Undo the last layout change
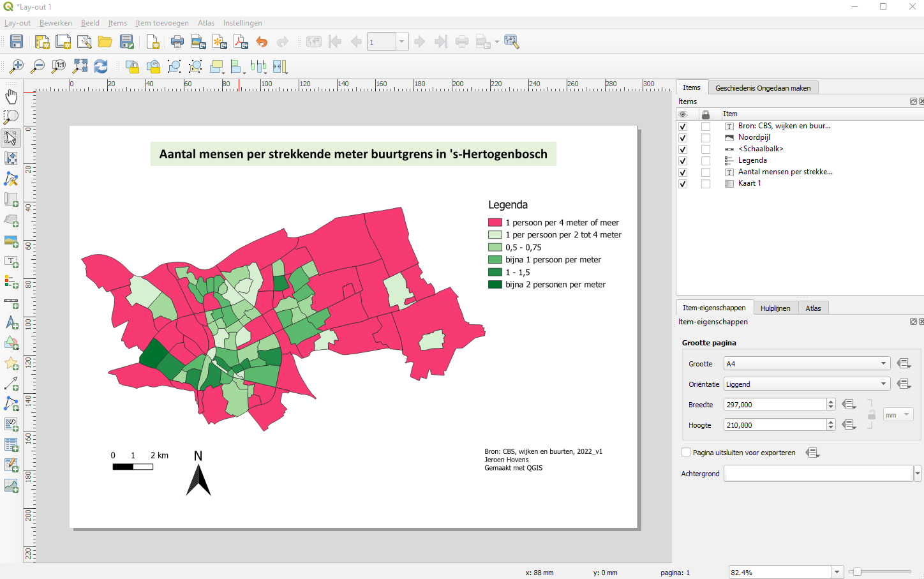This screenshot has width=924, height=579. point(261,41)
